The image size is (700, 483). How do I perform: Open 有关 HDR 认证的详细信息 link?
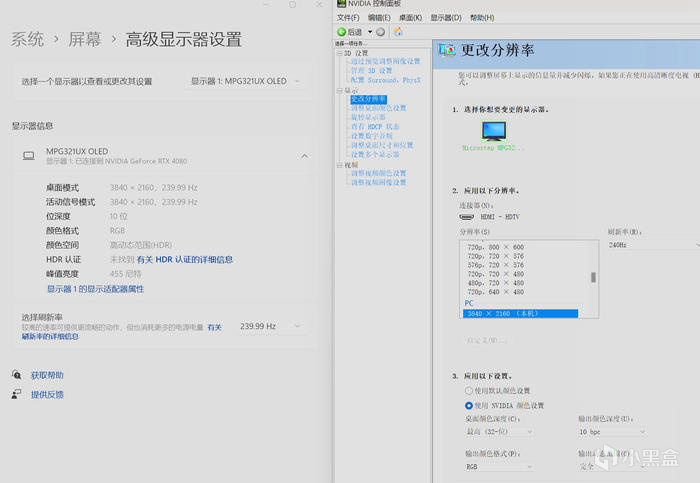coord(185,259)
